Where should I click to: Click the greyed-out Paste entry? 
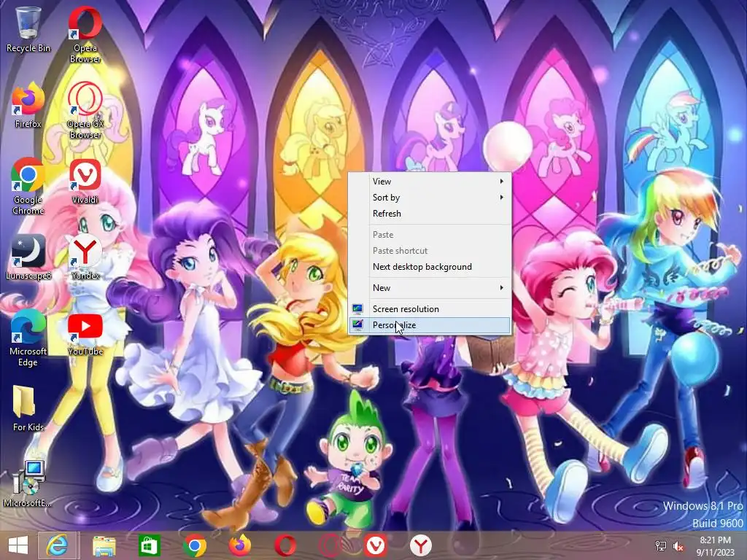pyautogui.click(x=430, y=235)
